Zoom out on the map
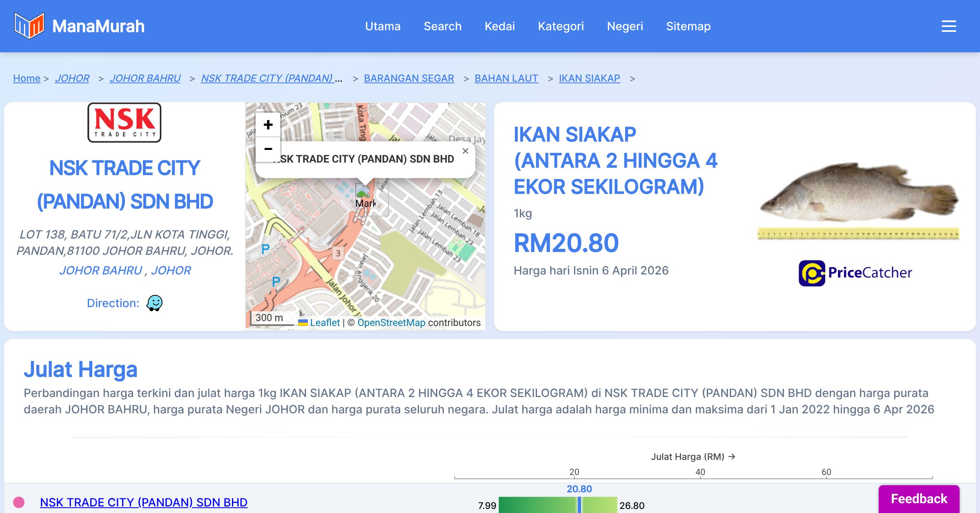Screen dimensions: 980x513 point(268,149)
